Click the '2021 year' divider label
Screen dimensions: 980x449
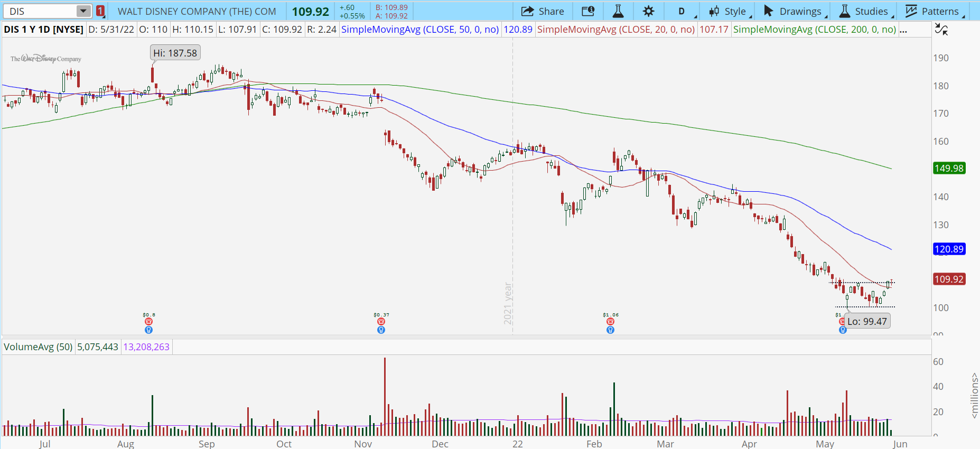(x=508, y=303)
